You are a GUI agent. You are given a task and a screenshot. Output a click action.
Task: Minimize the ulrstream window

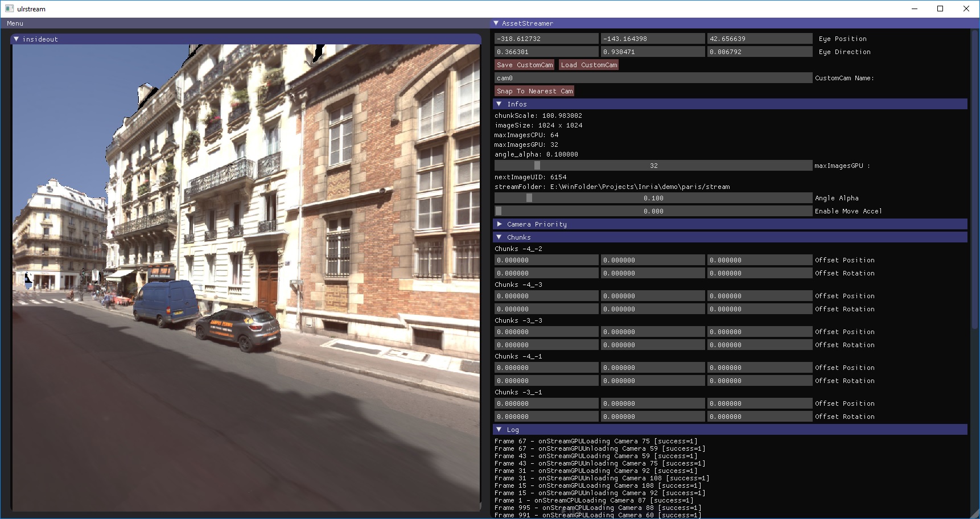(x=915, y=9)
